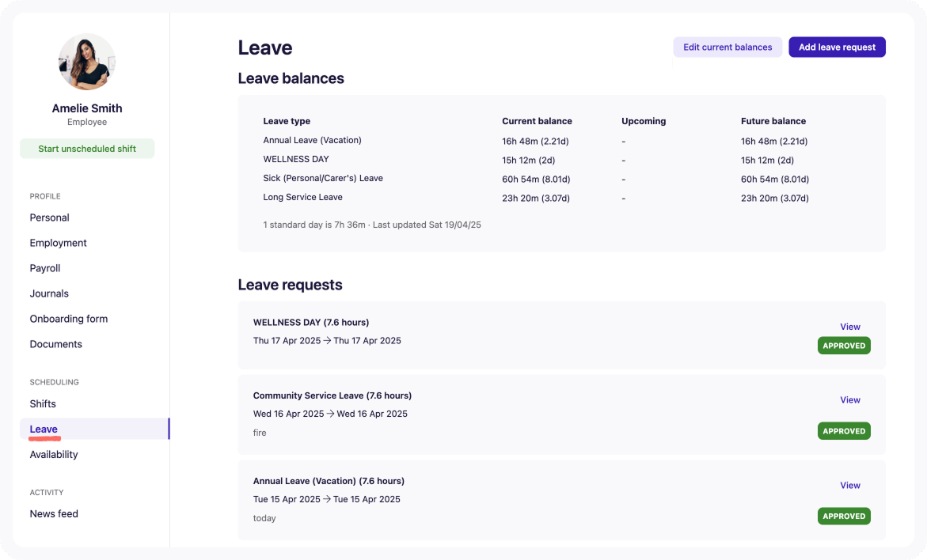
Task: Click the Sick (Personal/Carer's) Leave row label
Action: [x=323, y=178]
